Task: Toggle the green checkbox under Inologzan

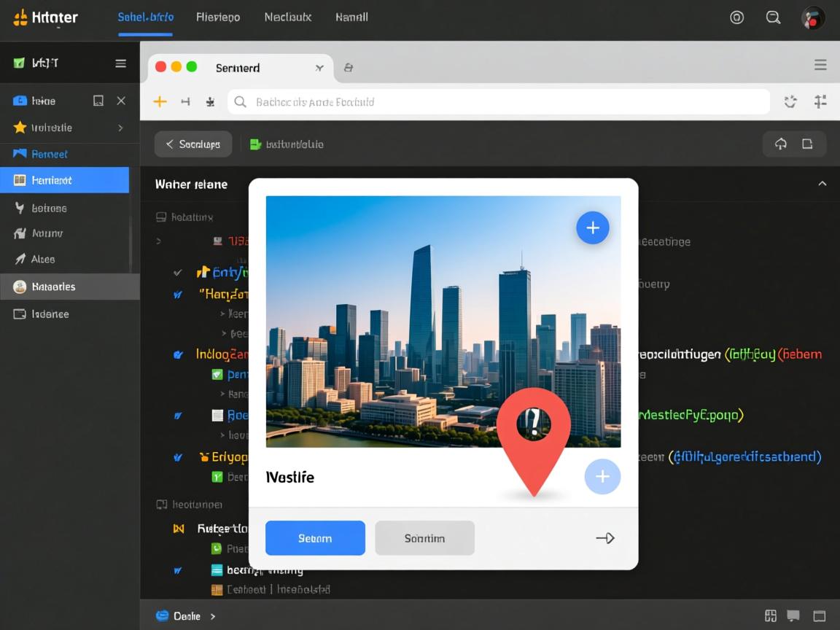Action: pos(217,375)
